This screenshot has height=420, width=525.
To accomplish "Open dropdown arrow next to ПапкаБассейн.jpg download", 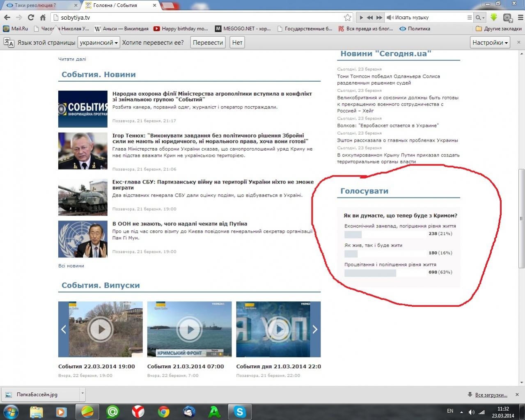I will pyautogui.click(x=83, y=394).
